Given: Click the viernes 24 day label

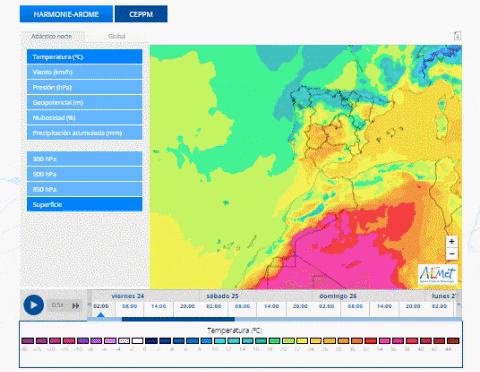Looking at the screenshot, I should click(128, 296).
